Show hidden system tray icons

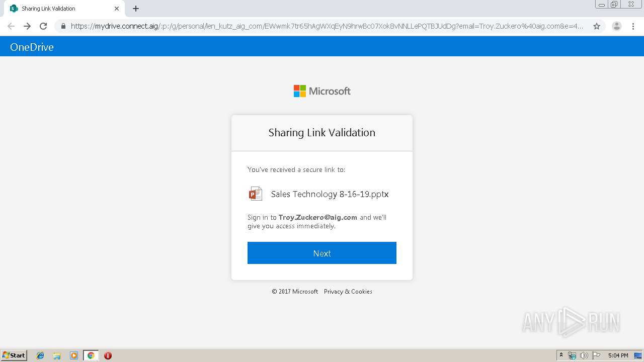click(561, 355)
